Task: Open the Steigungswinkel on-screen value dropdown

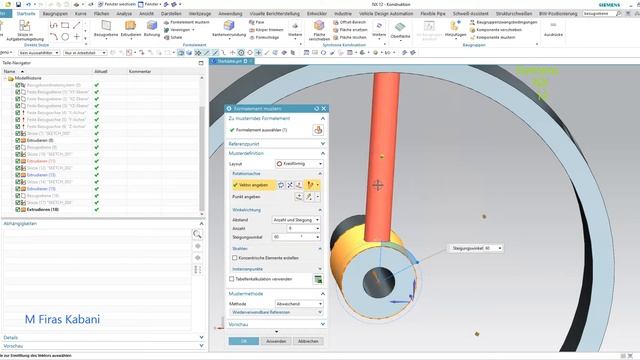Action: (500, 248)
